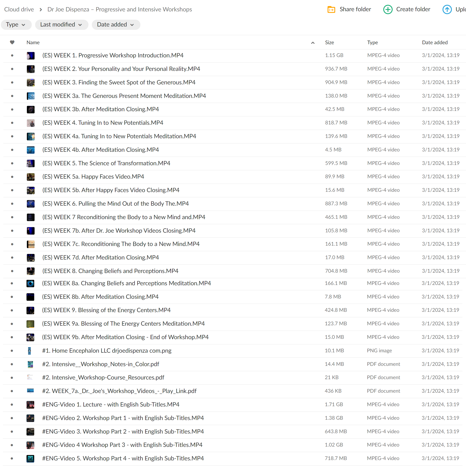The width and height of the screenshot is (466, 476).
Task: Click Share folder button label
Action: [355, 9]
